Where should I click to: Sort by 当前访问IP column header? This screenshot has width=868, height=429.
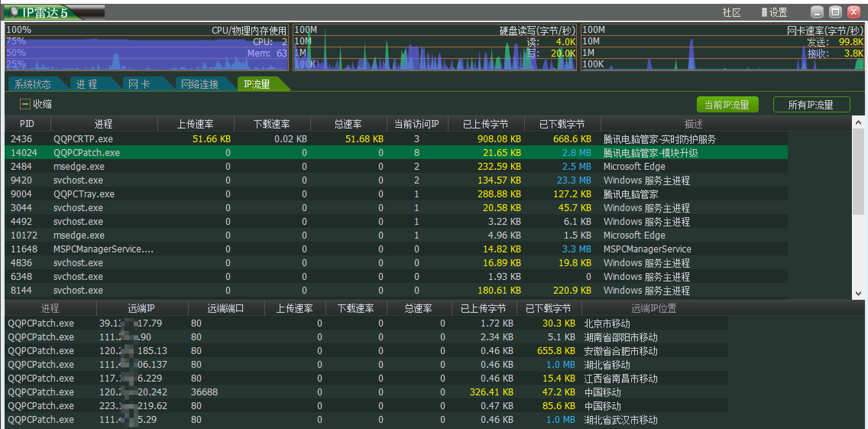(x=417, y=124)
